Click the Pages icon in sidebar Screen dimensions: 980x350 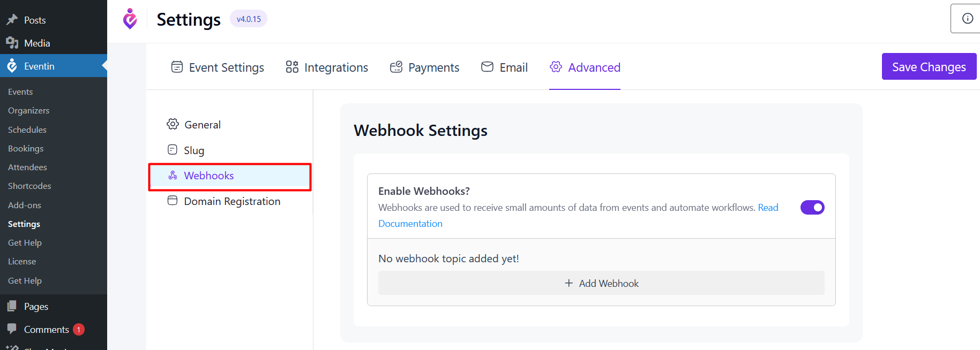pos(12,306)
